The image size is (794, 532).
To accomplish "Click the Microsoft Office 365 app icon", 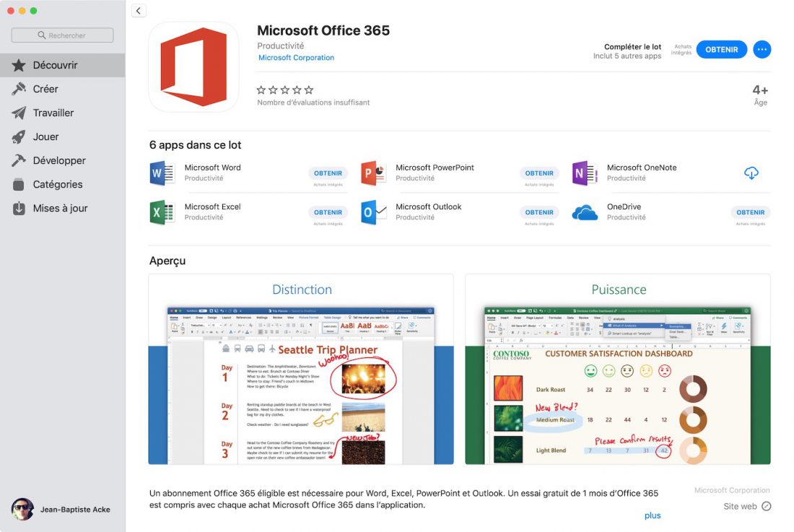I will pyautogui.click(x=193, y=66).
